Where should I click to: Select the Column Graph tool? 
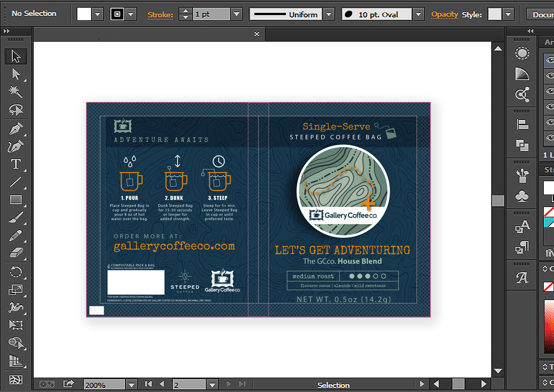[16, 361]
